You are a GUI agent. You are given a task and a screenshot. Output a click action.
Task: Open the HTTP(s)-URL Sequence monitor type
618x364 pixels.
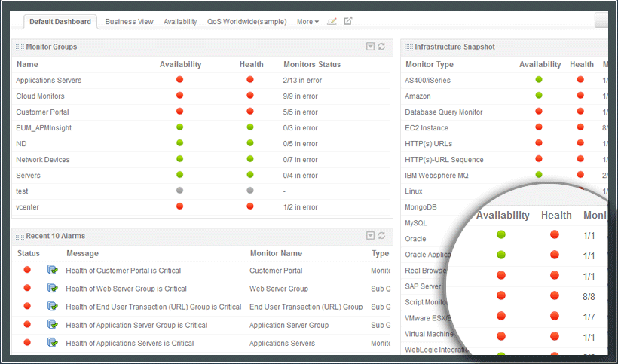click(x=444, y=160)
